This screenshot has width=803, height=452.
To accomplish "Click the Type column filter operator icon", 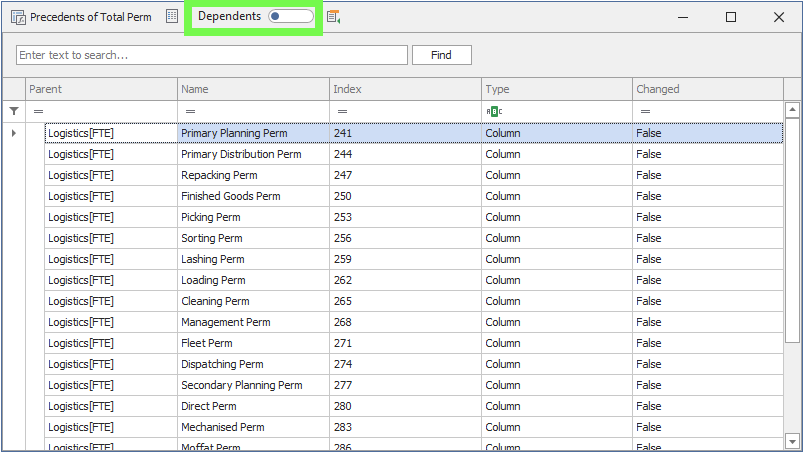I will [x=494, y=111].
